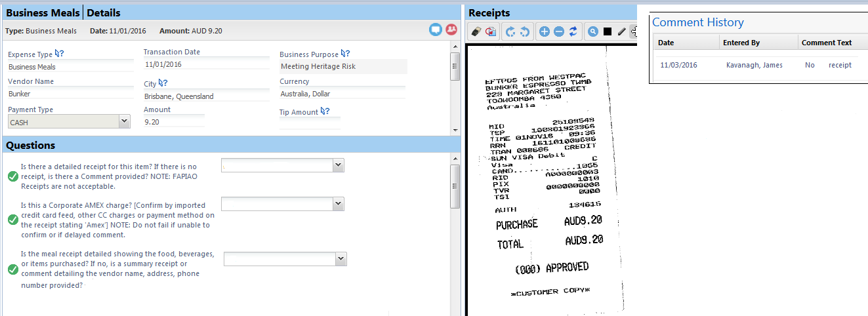868x316 pixels.
Task: Click the Details panel vertical scrollbar
Action: [454, 66]
